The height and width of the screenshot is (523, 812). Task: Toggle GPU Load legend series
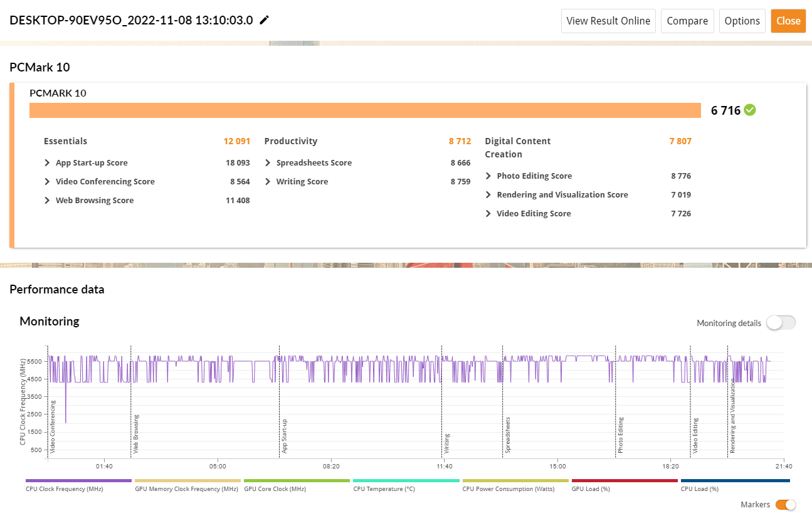click(624, 485)
